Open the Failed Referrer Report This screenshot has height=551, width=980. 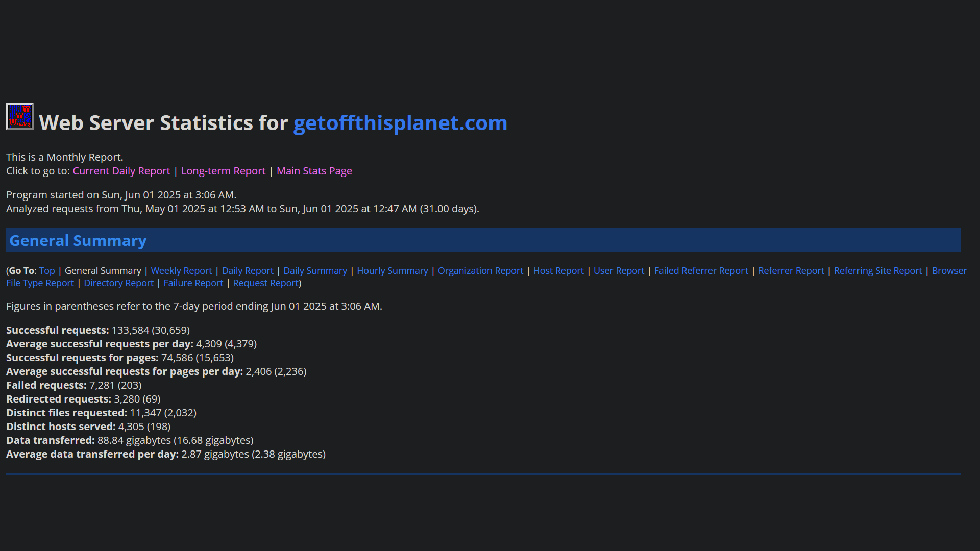click(701, 271)
